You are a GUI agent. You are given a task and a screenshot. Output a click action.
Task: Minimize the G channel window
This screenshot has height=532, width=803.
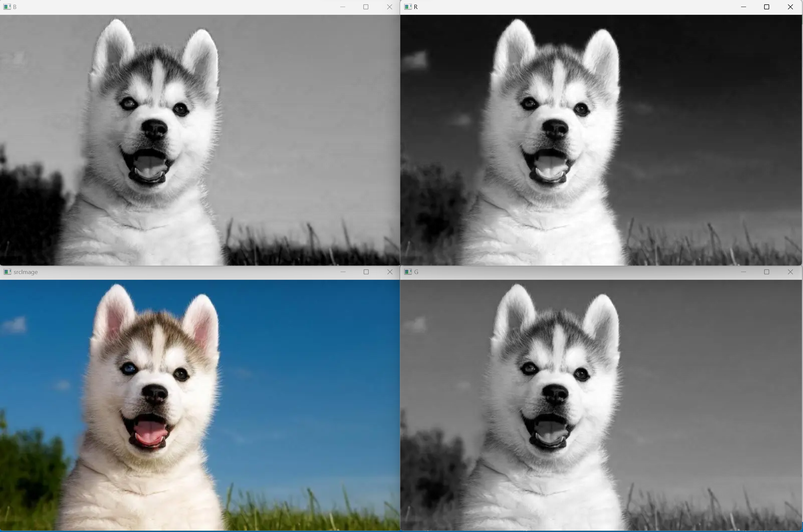click(743, 272)
